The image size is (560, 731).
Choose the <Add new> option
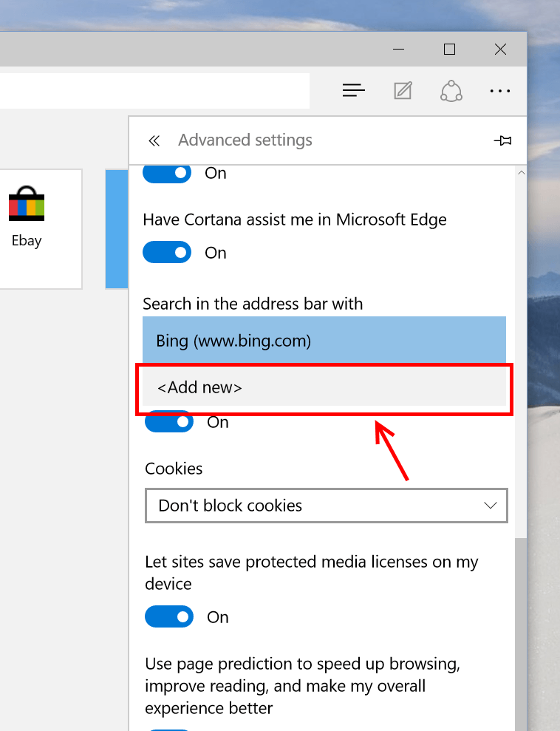tap(324, 387)
